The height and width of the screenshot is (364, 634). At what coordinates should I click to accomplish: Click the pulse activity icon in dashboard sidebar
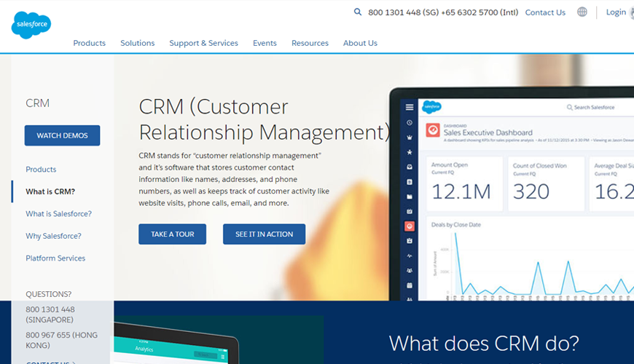tap(410, 256)
